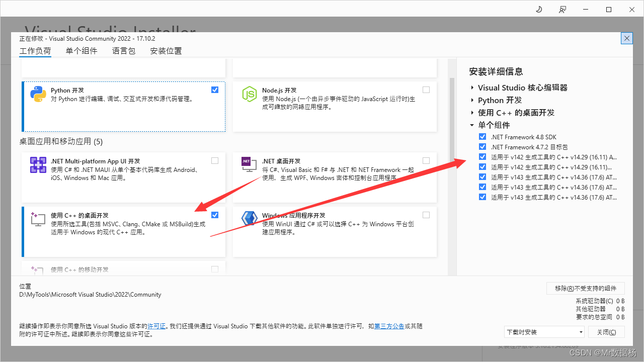The width and height of the screenshot is (644, 362).
Task: Uncheck the second v143 C++ v14.36 component
Action: (482, 187)
